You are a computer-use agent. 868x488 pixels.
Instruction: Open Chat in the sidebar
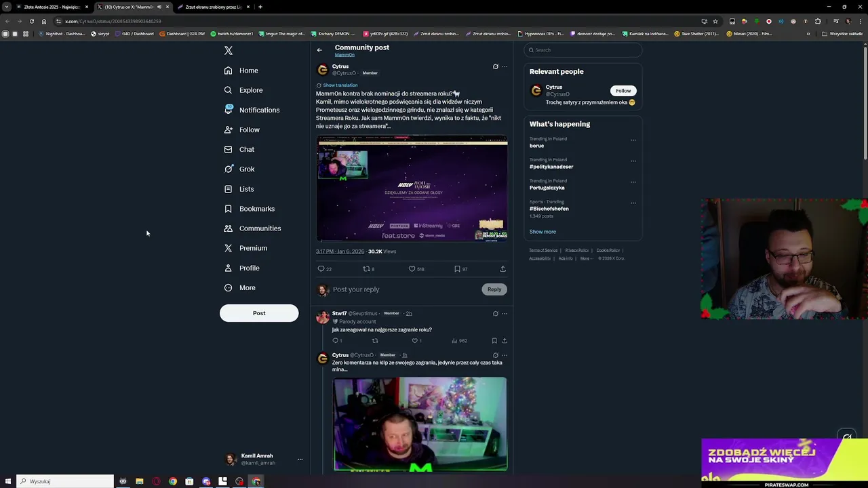[x=239, y=149]
